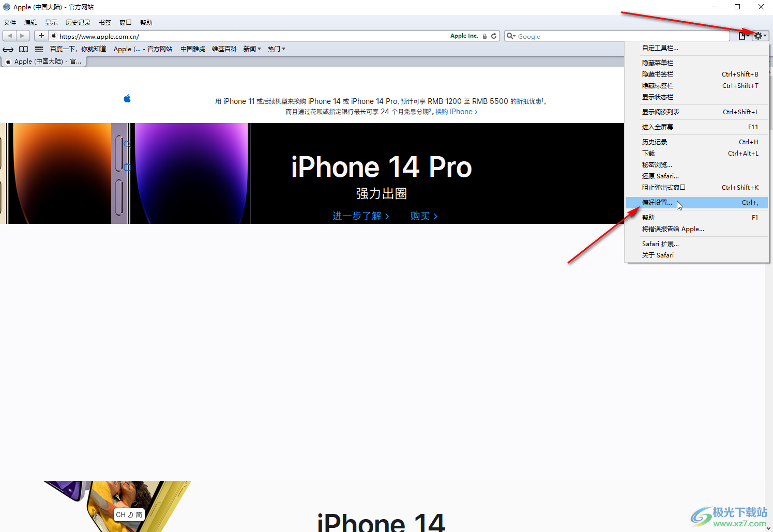Image resolution: width=773 pixels, height=532 pixels.
Task: Choose 阻止弹出式窗口 menu entry
Action: tap(696, 187)
